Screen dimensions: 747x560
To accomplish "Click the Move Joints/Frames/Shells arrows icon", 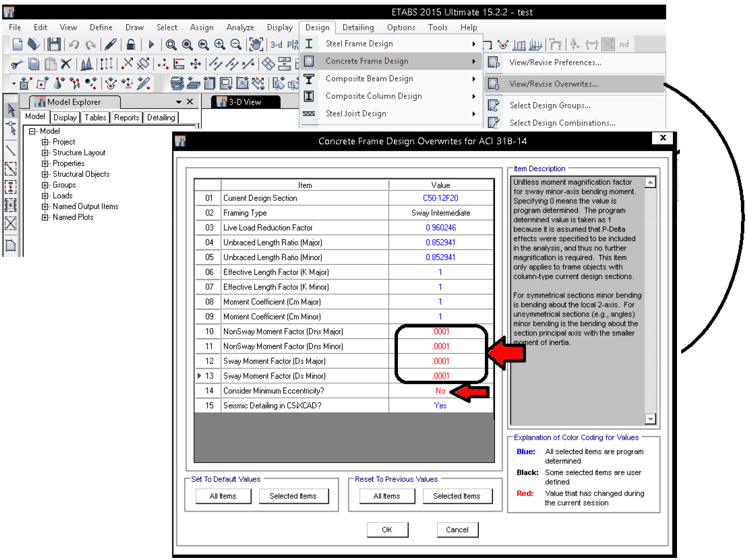I will 195,64.
